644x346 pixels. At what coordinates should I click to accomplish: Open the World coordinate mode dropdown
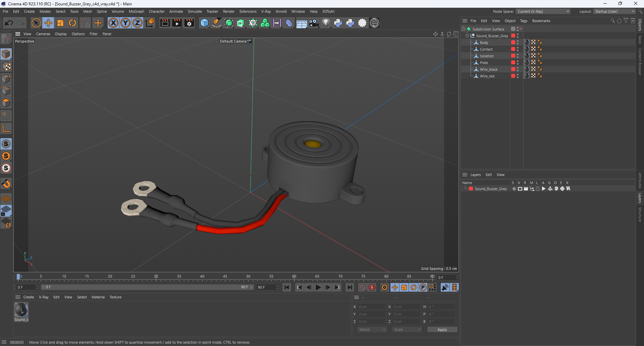(372, 330)
